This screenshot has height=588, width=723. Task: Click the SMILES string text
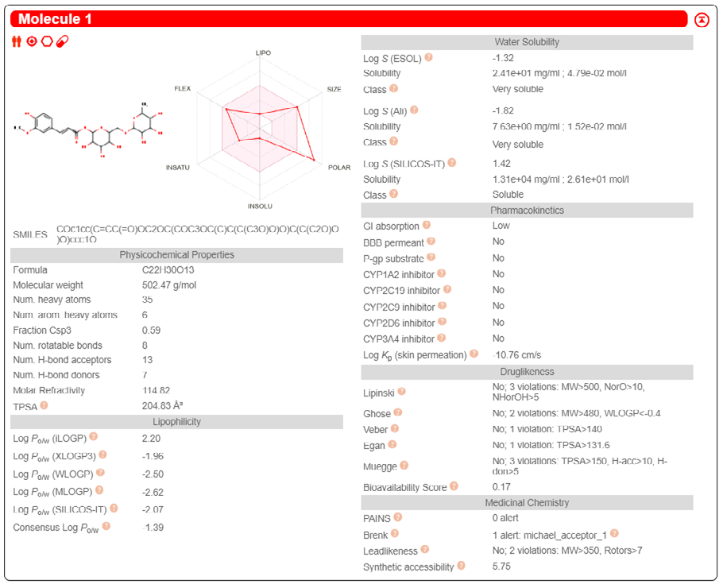pos(198,234)
